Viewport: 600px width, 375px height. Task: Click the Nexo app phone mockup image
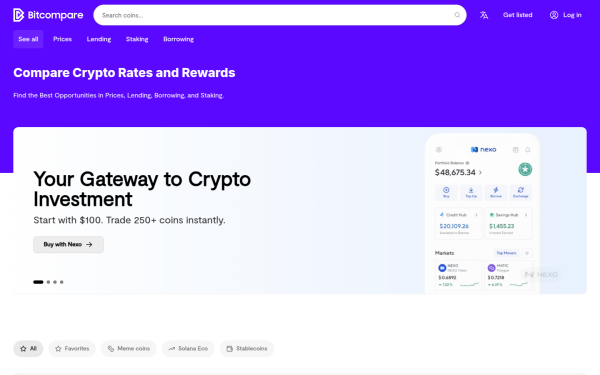(483, 214)
